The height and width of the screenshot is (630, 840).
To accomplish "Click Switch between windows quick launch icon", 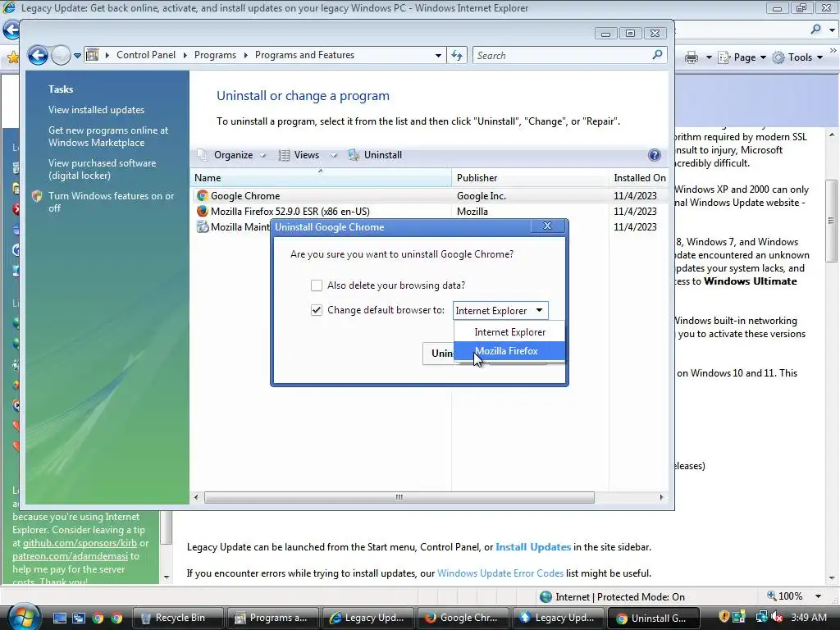I will click(x=79, y=618).
